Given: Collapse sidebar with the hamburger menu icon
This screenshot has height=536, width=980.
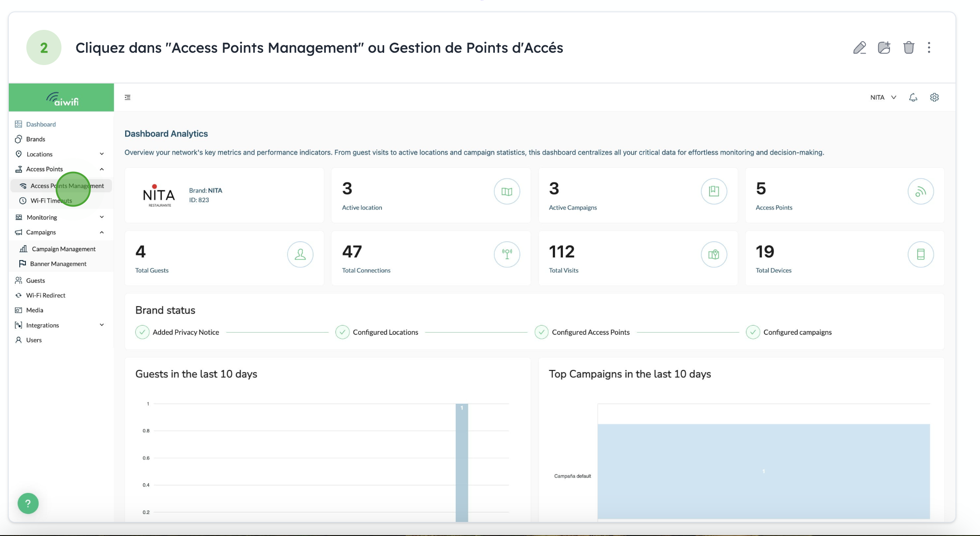Looking at the screenshot, I should (128, 98).
